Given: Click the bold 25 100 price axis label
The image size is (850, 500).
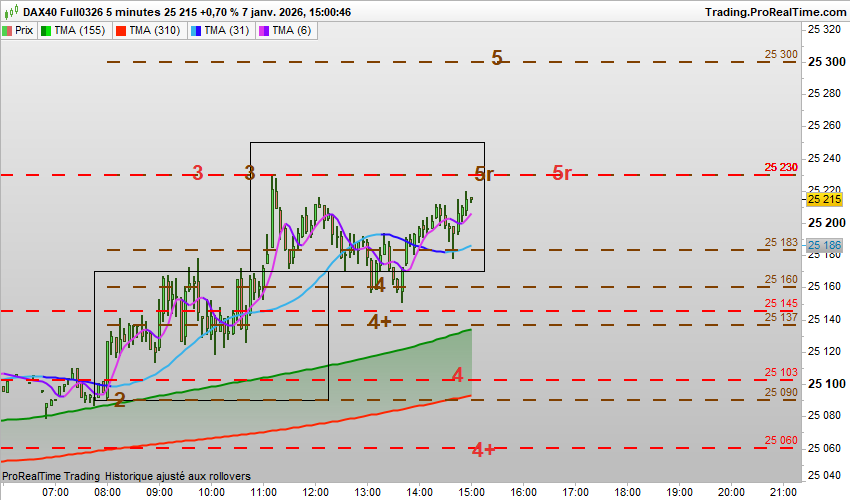Looking at the screenshot, I should [826, 384].
